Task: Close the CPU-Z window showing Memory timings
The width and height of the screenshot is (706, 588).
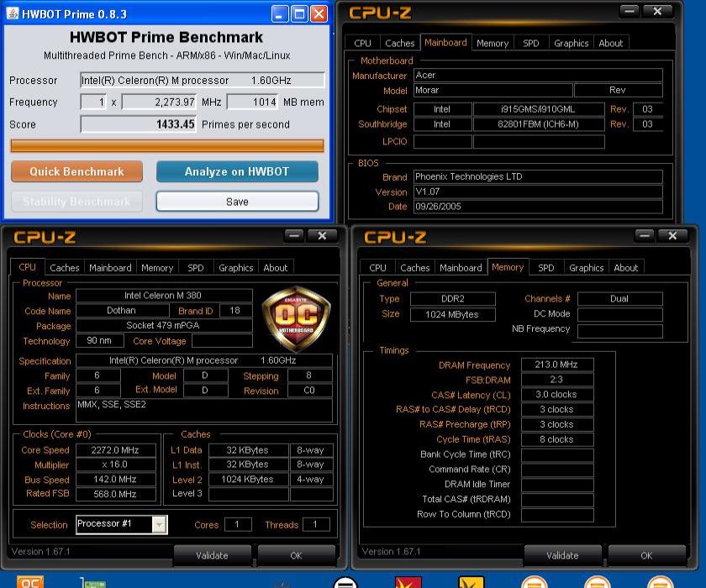Action: click(x=672, y=235)
